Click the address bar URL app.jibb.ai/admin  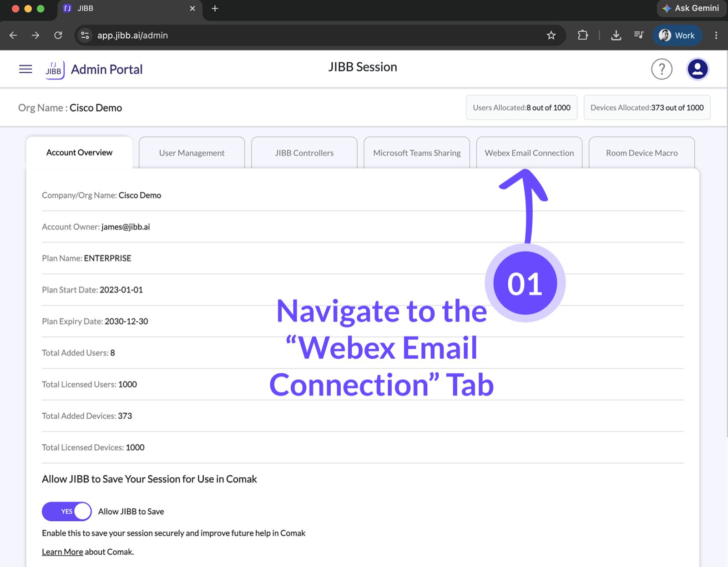pyautogui.click(x=132, y=35)
